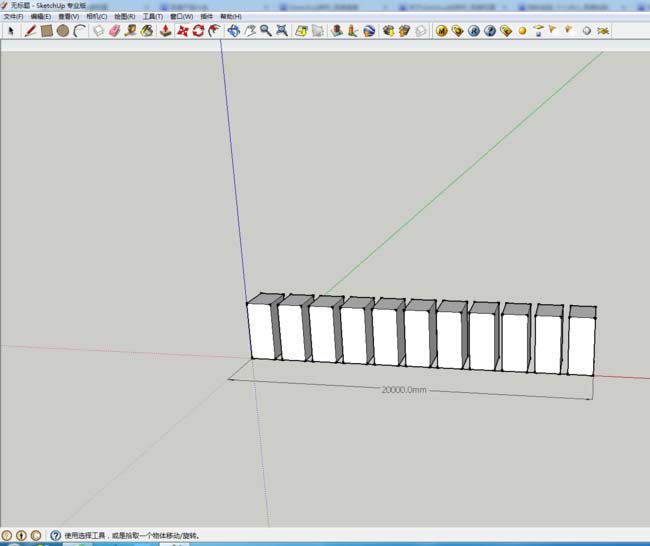Click the Toggle Terrain icon
This screenshot has width=650, height=546.
318,31
